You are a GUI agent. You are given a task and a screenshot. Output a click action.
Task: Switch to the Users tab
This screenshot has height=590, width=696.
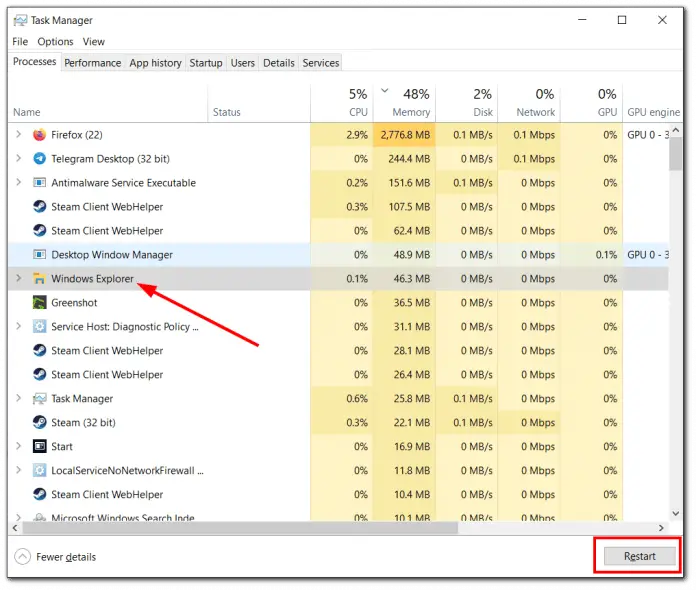242,63
